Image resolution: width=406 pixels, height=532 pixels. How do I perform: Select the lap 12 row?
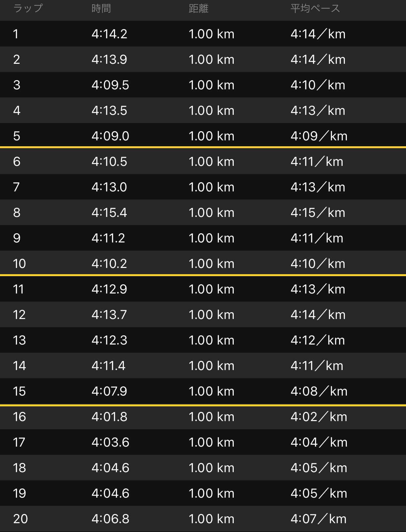[203, 314]
